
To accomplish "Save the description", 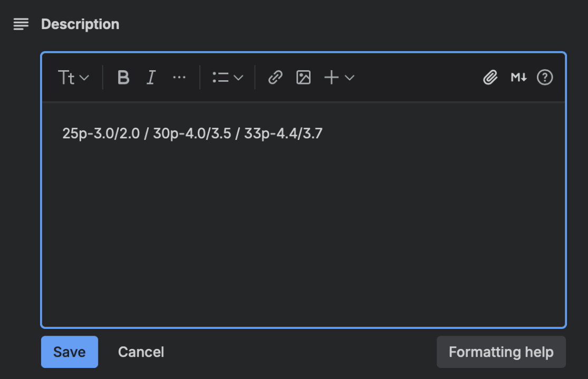I will [70, 352].
